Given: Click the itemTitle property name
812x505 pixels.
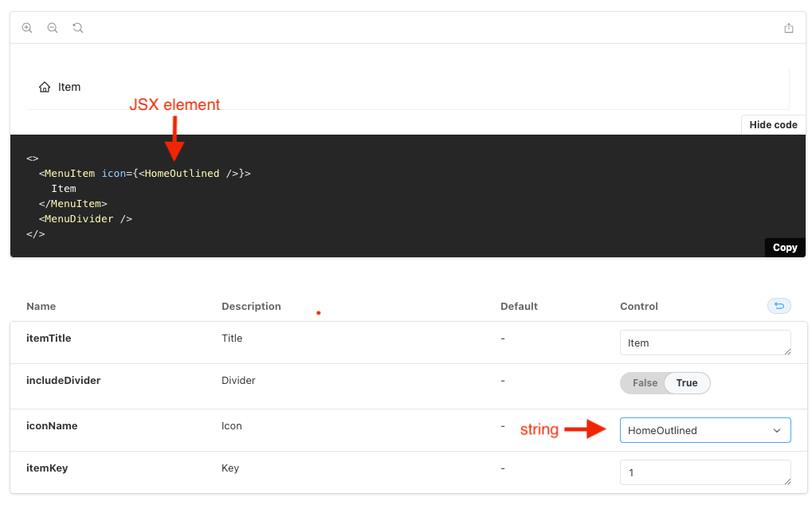Looking at the screenshot, I should [49, 338].
